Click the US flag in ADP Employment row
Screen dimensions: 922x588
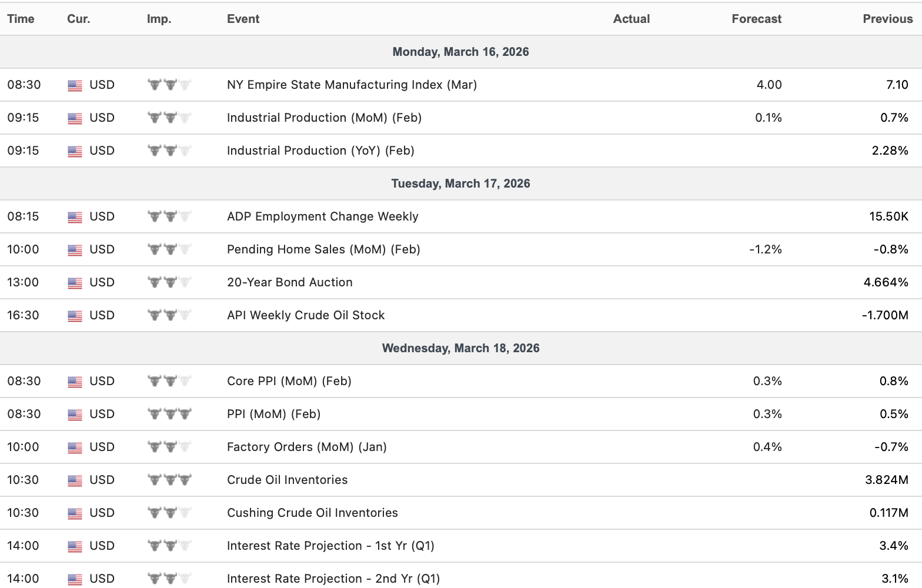pos(75,217)
